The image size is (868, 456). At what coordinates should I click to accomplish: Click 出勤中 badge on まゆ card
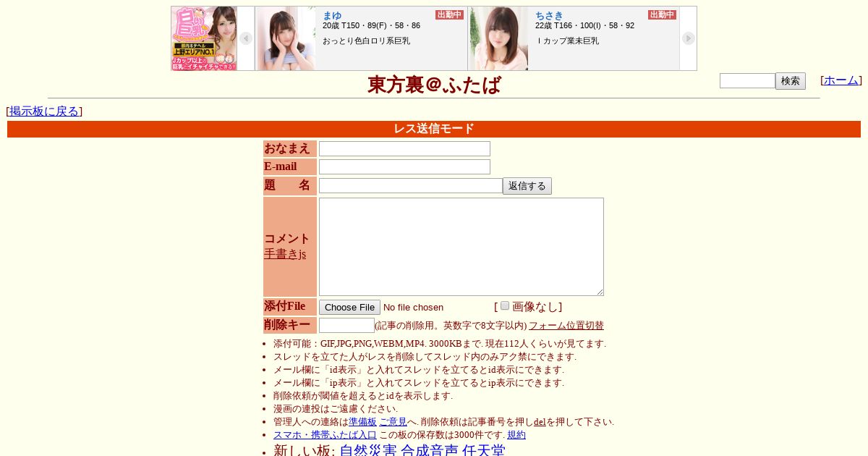click(x=449, y=14)
